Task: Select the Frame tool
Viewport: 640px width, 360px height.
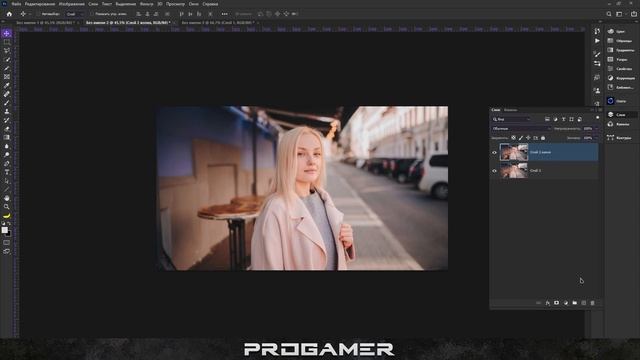Action: click(x=7, y=77)
